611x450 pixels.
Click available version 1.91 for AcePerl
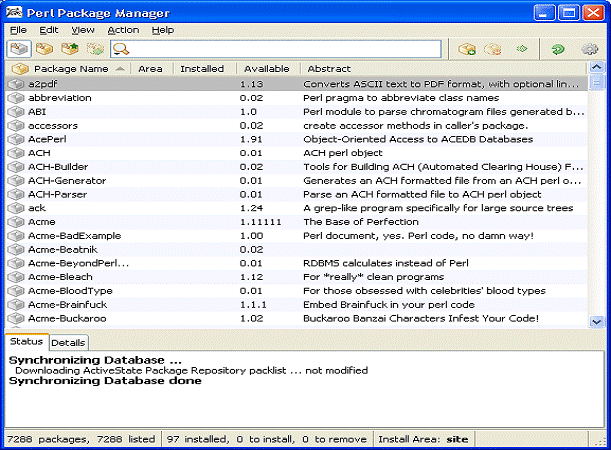[x=251, y=139]
